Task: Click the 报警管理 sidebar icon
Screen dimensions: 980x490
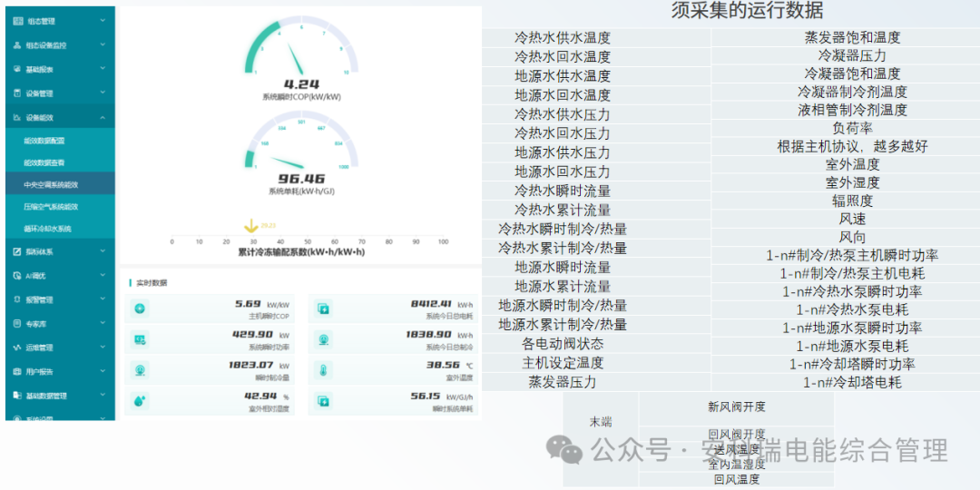Action: pyautogui.click(x=17, y=299)
